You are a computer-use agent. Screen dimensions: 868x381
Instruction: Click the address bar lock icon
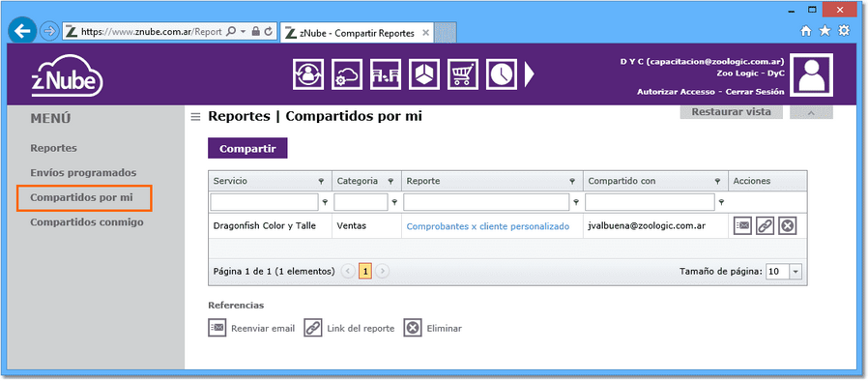256,32
